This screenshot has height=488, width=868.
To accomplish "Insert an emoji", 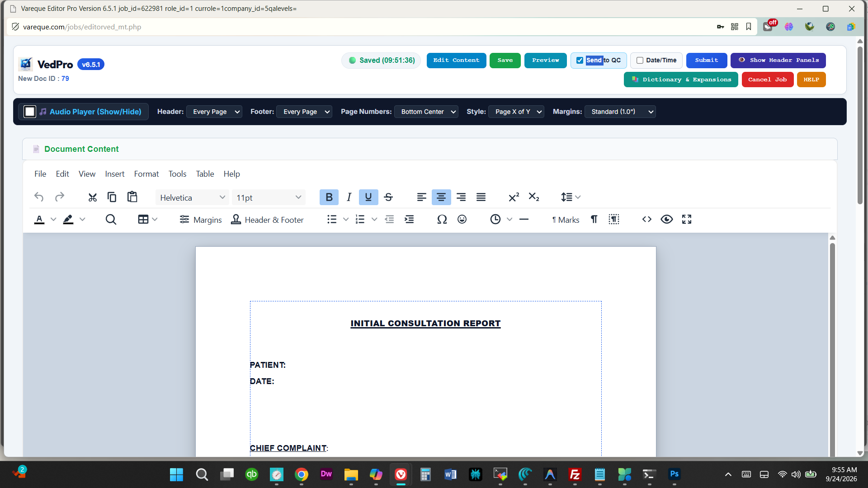I will (462, 220).
